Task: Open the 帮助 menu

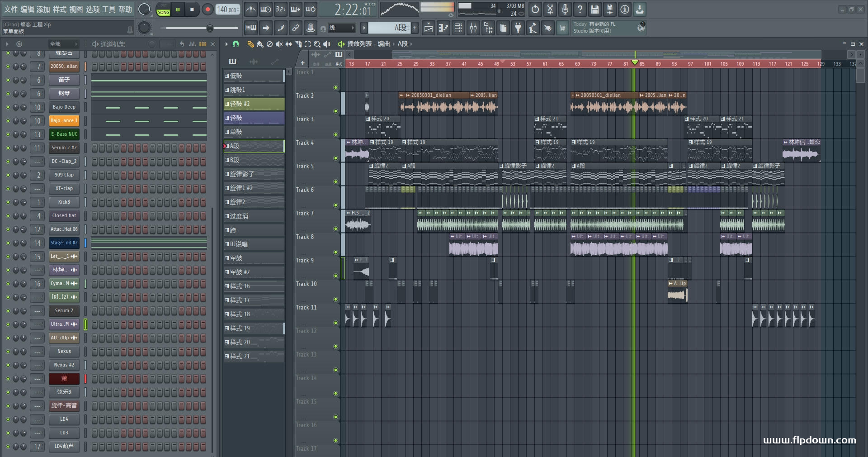Action: tap(125, 9)
